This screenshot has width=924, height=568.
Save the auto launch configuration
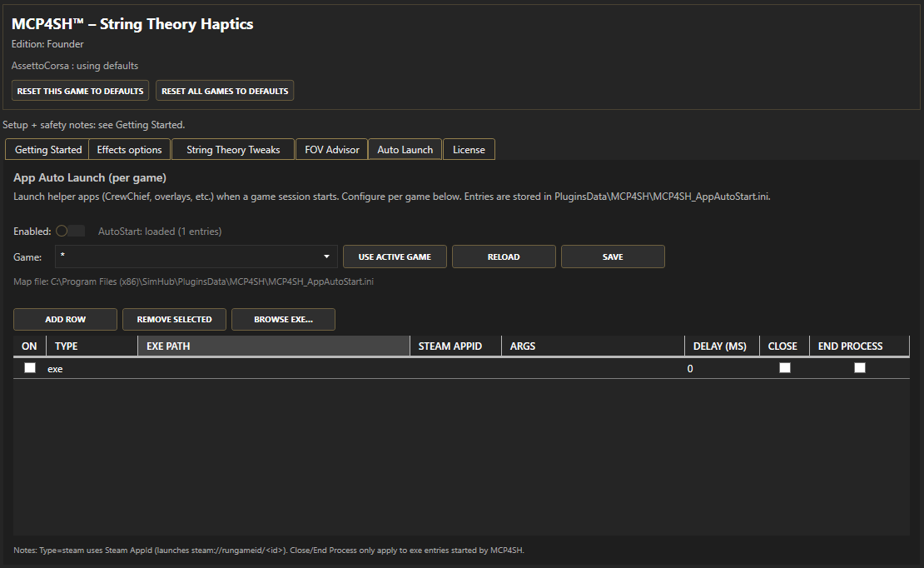613,257
